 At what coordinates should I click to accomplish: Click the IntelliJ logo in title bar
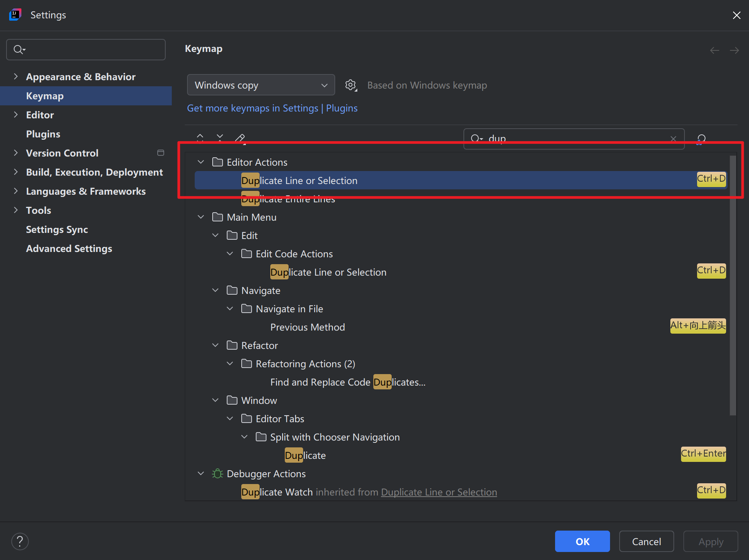pyautogui.click(x=15, y=15)
